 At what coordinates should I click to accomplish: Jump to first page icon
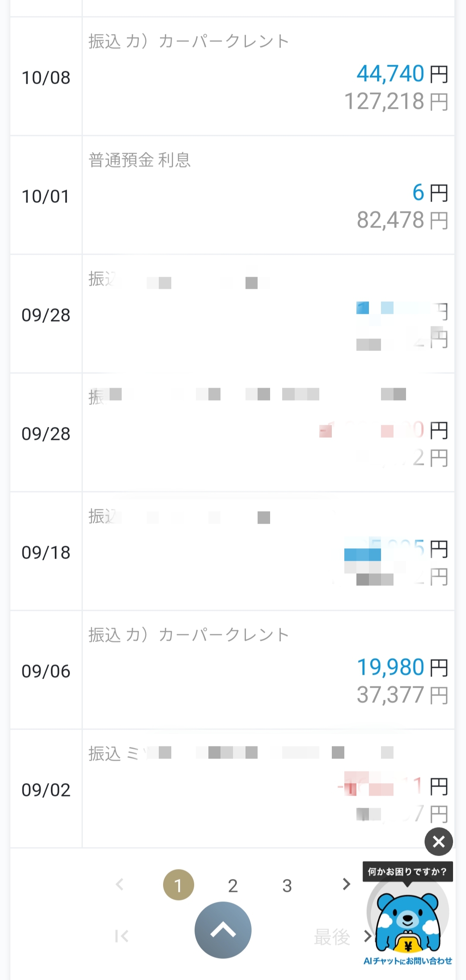click(122, 936)
